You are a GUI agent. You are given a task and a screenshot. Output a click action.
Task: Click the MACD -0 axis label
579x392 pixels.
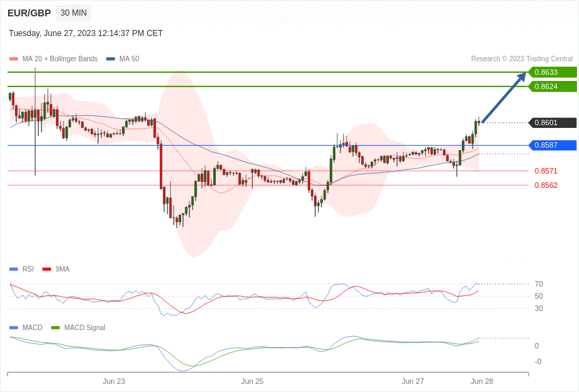538,361
